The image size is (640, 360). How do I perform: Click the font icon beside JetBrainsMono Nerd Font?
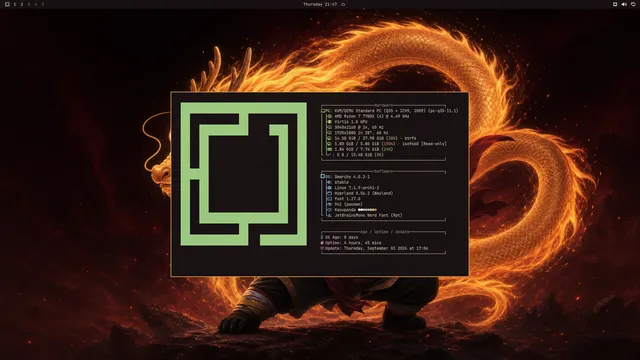(x=329, y=215)
